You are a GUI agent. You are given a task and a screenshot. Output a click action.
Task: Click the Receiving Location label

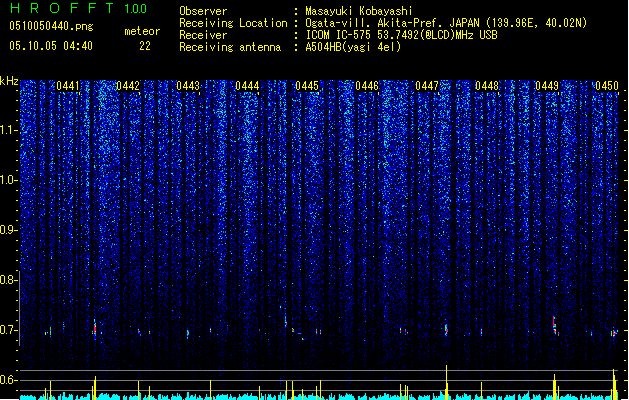pos(233,23)
